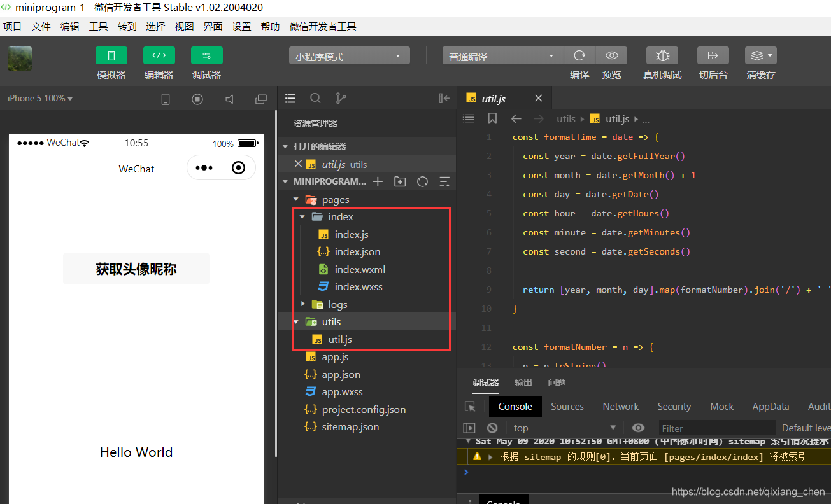Collapse the 打开的编辑器 section

pyautogui.click(x=285, y=146)
